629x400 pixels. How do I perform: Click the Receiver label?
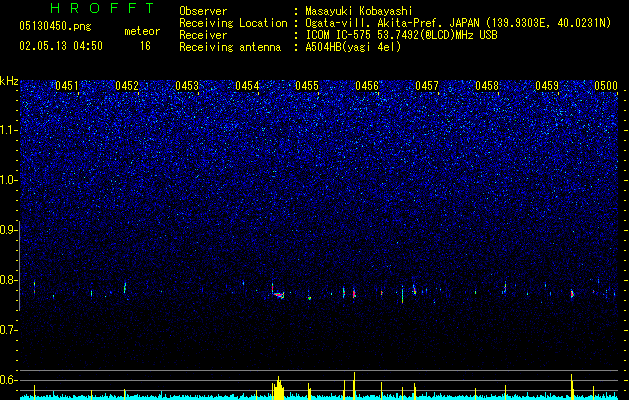click(x=203, y=35)
